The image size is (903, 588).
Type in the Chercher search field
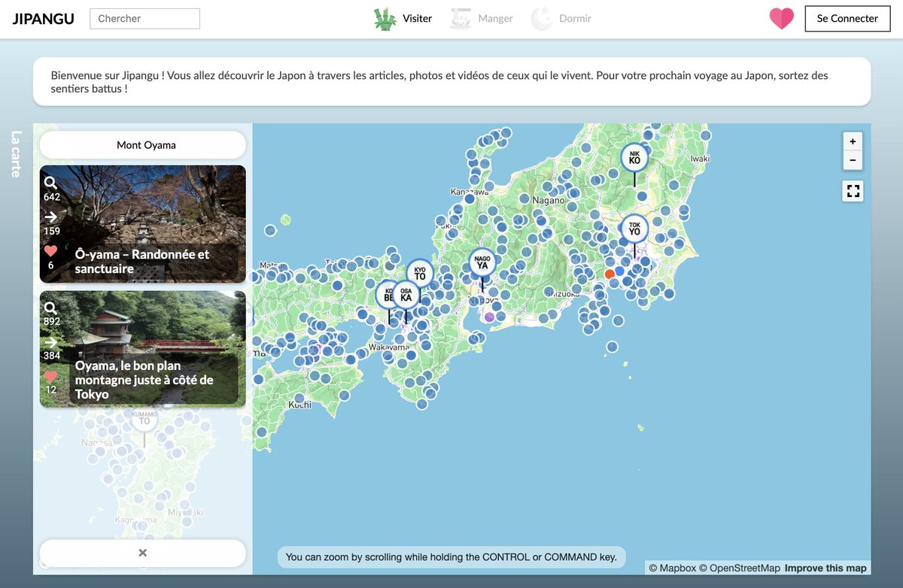coord(144,18)
